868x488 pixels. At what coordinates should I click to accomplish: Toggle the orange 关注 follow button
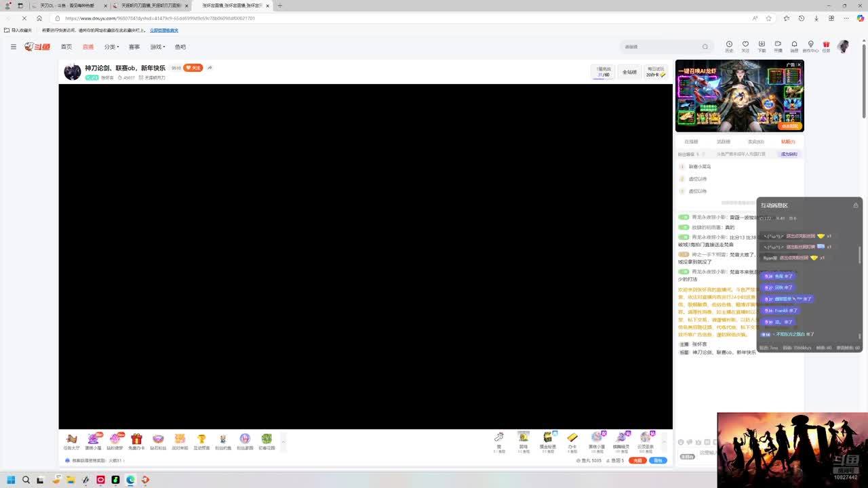coord(193,68)
